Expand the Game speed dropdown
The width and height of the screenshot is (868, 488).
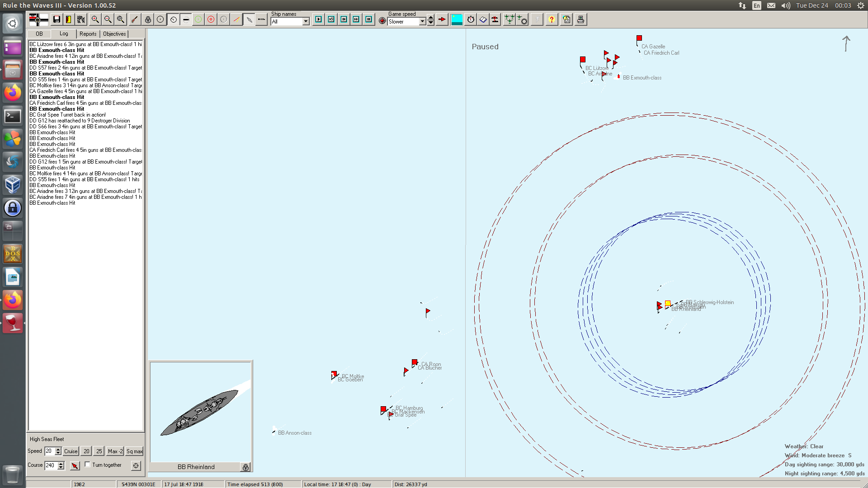tap(422, 22)
